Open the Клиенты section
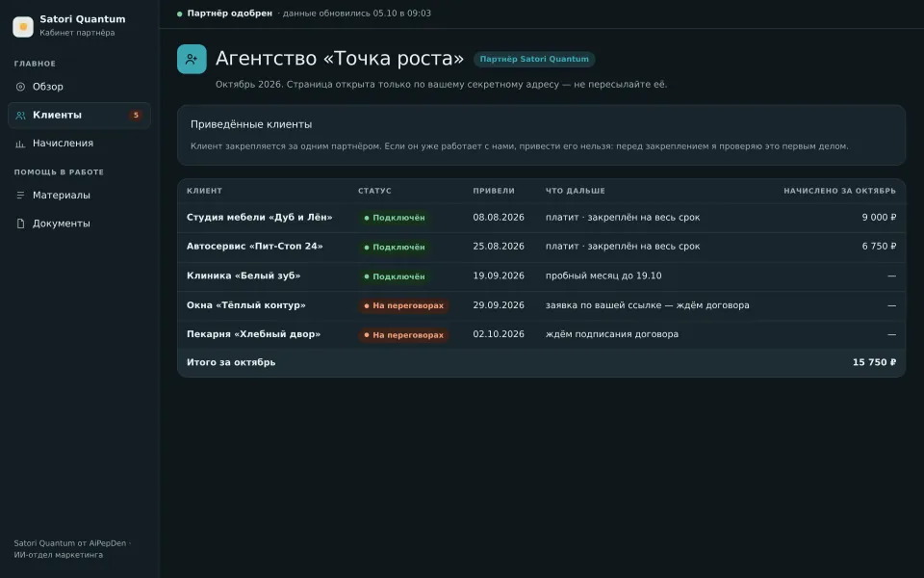924x578 pixels. [x=79, y=115]
